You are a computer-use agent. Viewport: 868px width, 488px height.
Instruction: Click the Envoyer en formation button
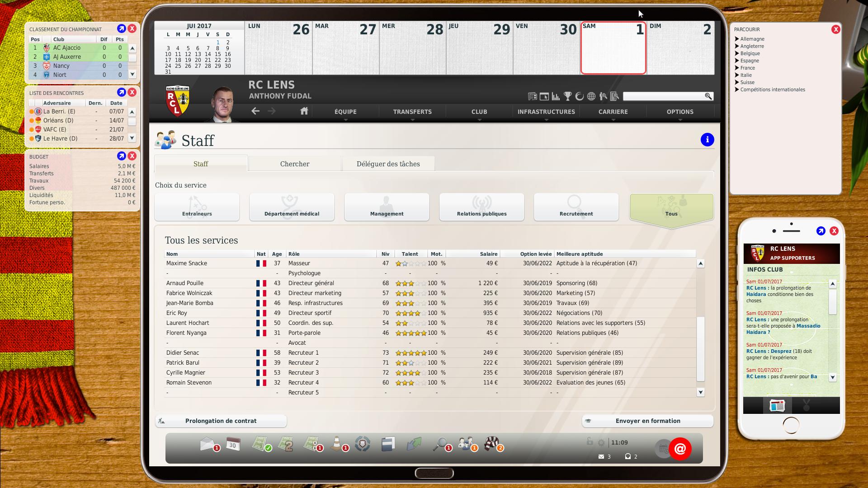pos(648,421)
